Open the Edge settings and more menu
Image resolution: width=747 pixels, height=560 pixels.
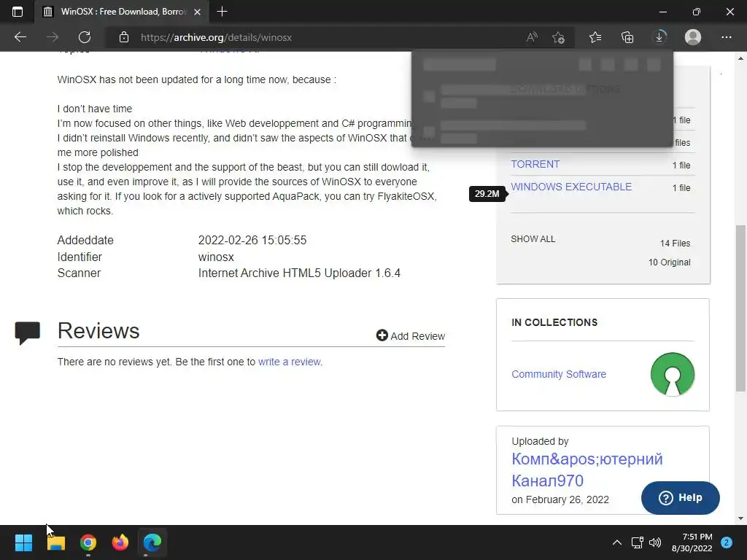tap(726, 37)
